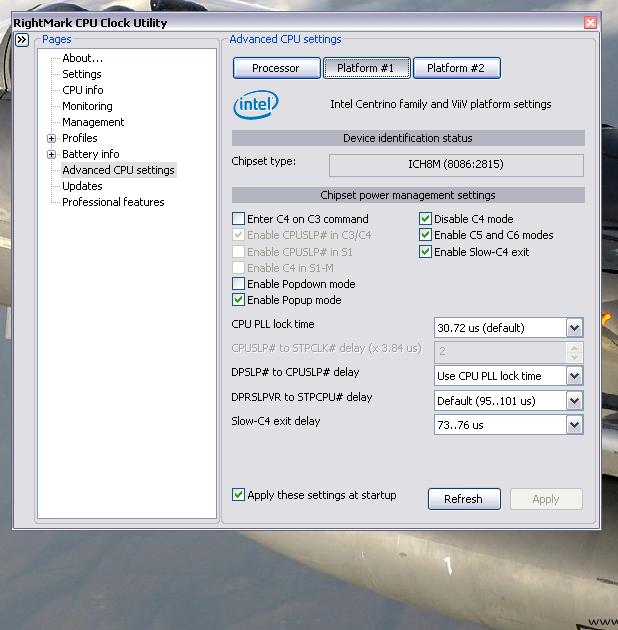Open the DPSLP# to CPUSLP# delay dropdown
This screenshot has height=630, width=618.
[575, 376]
